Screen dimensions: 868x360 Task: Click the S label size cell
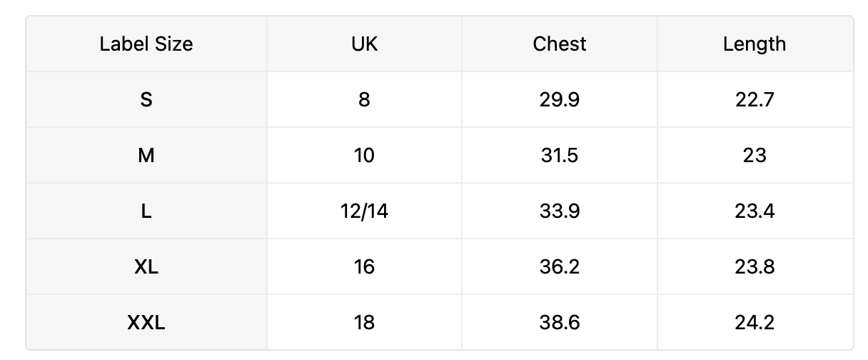[146, 99]
